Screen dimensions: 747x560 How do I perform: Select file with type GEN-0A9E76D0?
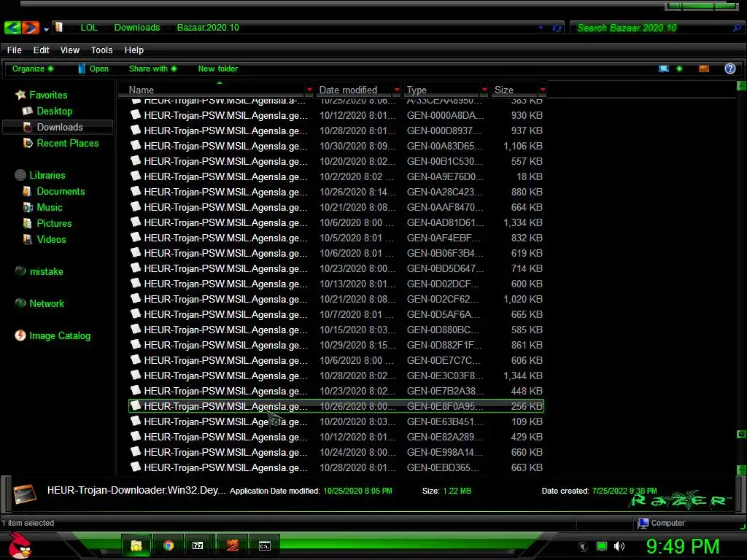[336, 176]
